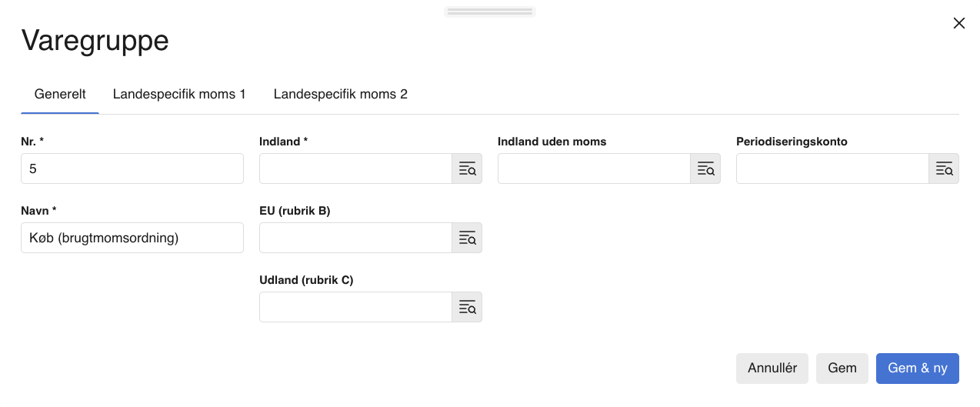Close the Varegruppe dialog with X
This screenshot has width=980, height=407.
coord(959,23)
